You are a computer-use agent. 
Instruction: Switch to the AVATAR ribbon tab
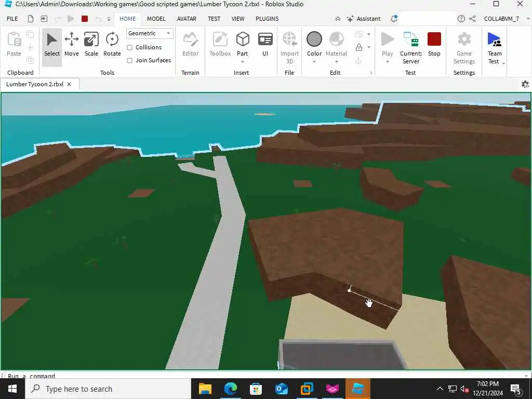pyautogui.click(x=187, y=19)
